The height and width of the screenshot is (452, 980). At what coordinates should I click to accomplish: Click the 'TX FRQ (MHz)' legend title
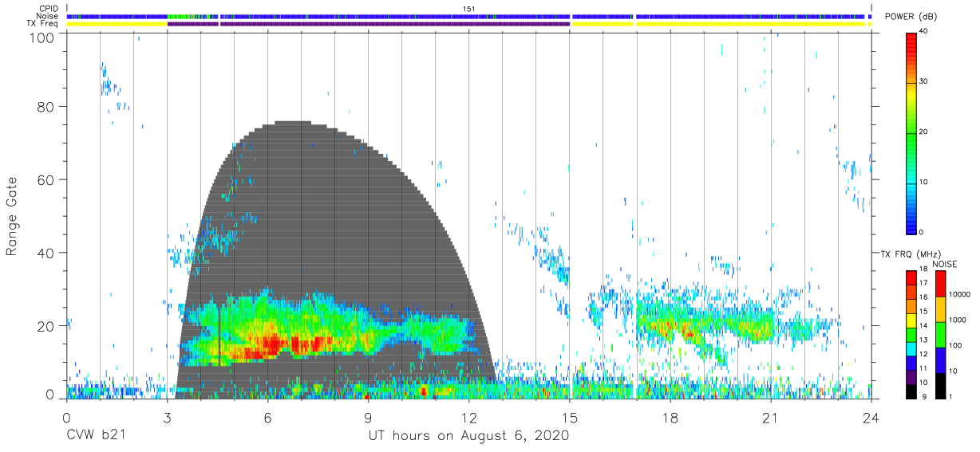(x=910, y=254)
